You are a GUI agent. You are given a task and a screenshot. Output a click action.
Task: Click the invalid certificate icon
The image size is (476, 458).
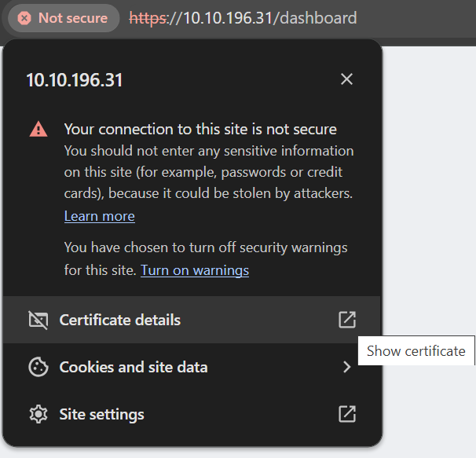38,320
